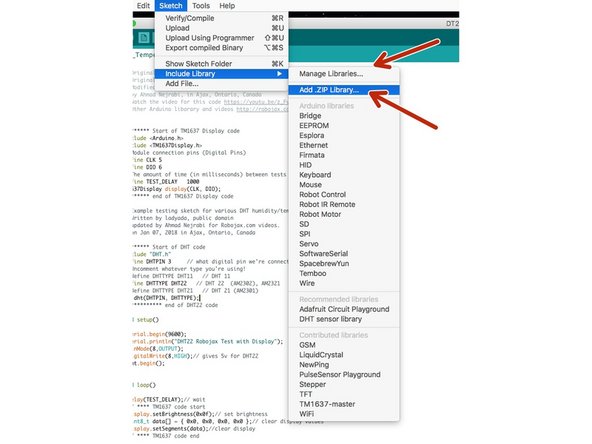Include the SD library
592x444 pixels.
pos(344,224)
